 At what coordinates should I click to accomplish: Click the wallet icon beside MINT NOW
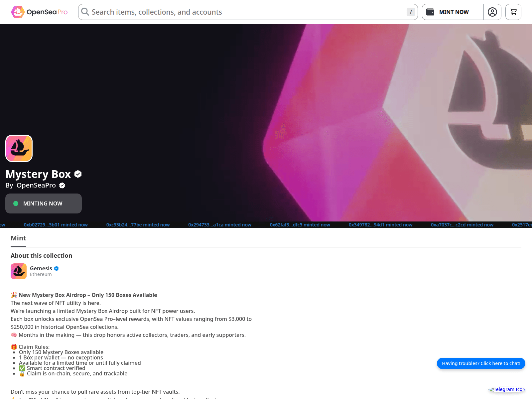coord(430,12)
